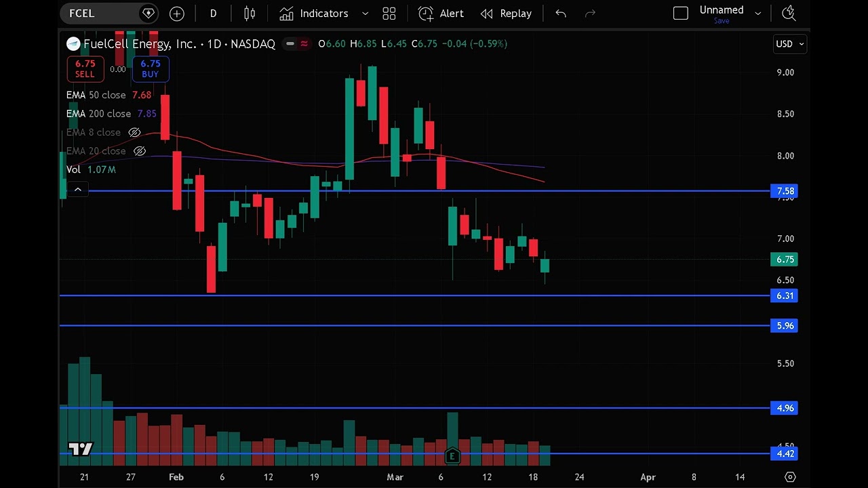Show the hidden EMA 8 close indicator
Image resolution: width=868 pixels, height=488 pixels.
click(134, 132)
